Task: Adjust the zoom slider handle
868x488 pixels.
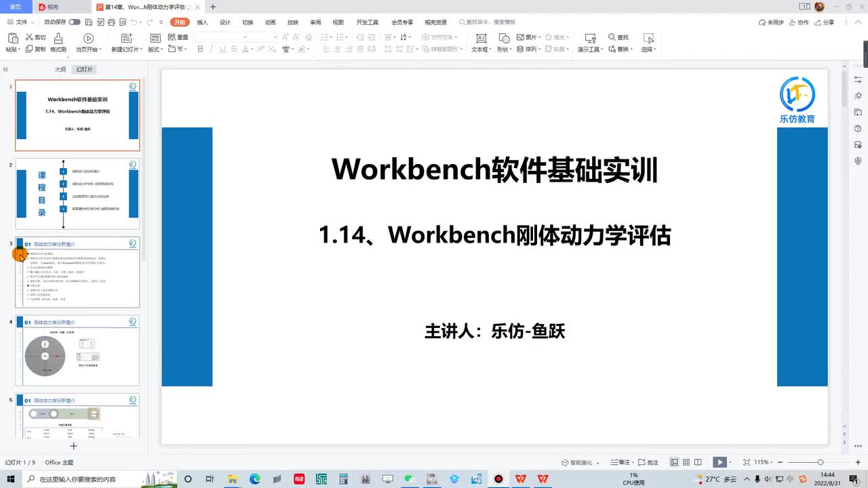Action: (820, 462)
